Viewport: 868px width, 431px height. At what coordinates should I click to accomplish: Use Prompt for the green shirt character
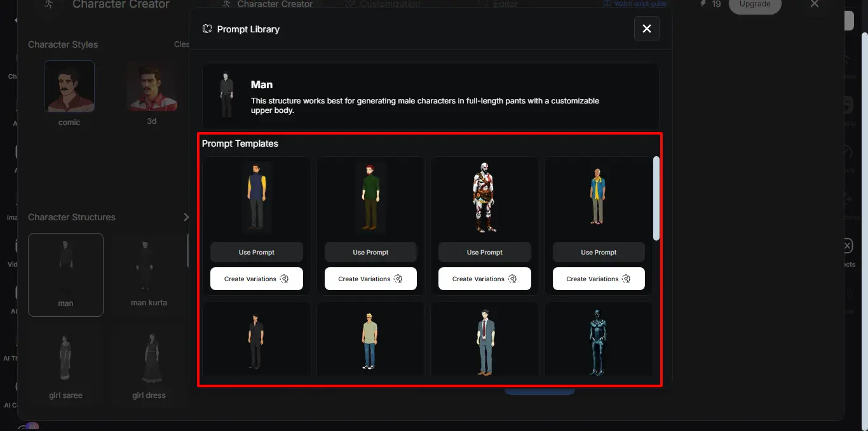tap(370, 252)
